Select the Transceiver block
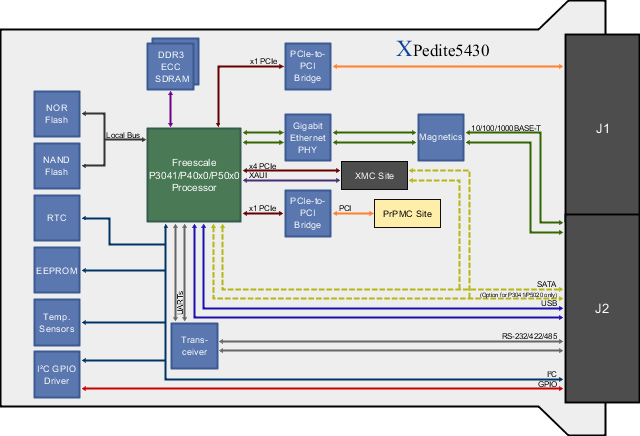 pyautogui.click(x=194, y=346)
